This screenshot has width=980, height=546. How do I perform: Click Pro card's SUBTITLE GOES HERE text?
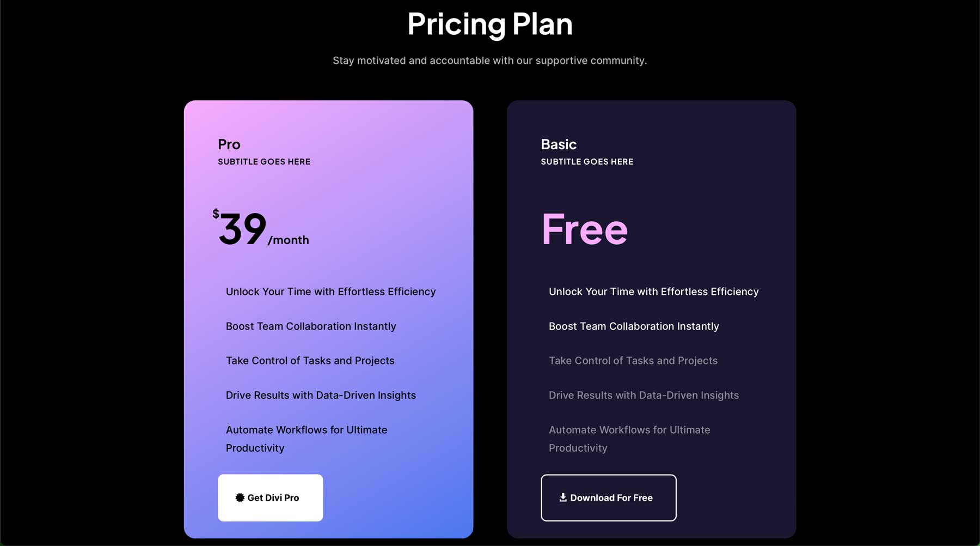tap(264, 162)
